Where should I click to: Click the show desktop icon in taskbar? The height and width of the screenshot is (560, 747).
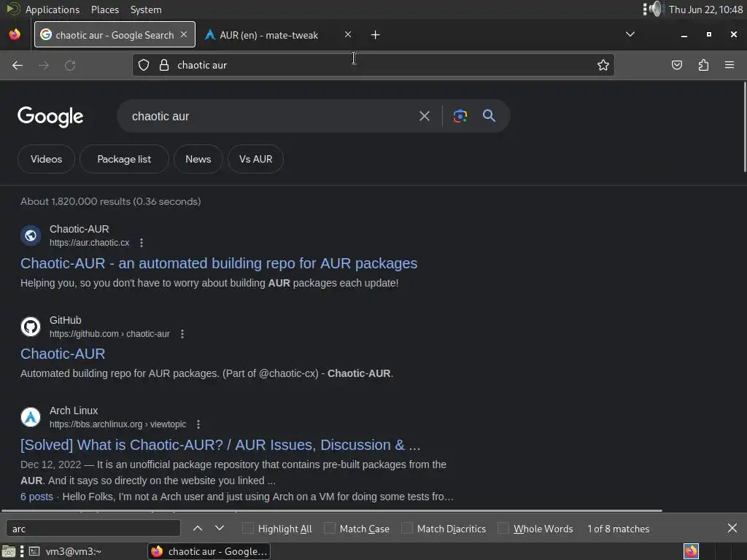tap(9, 551)
